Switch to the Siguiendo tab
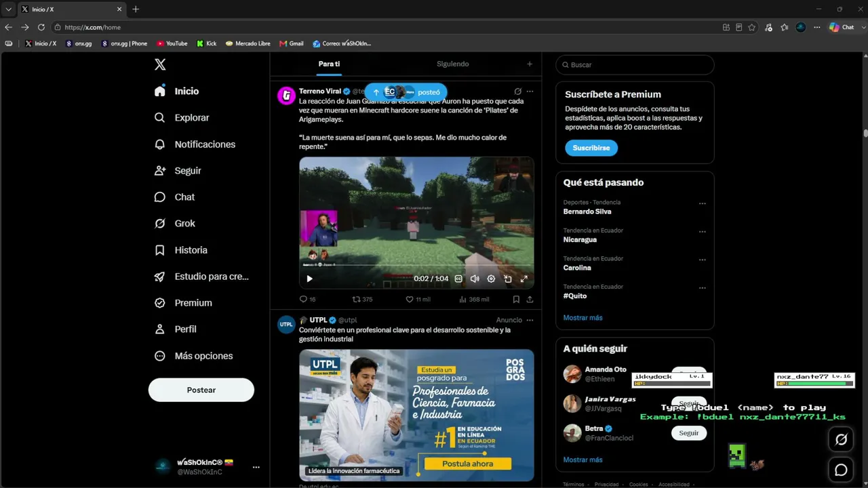The width and height of the screenshot is (868, 488). tap(452, 64)
